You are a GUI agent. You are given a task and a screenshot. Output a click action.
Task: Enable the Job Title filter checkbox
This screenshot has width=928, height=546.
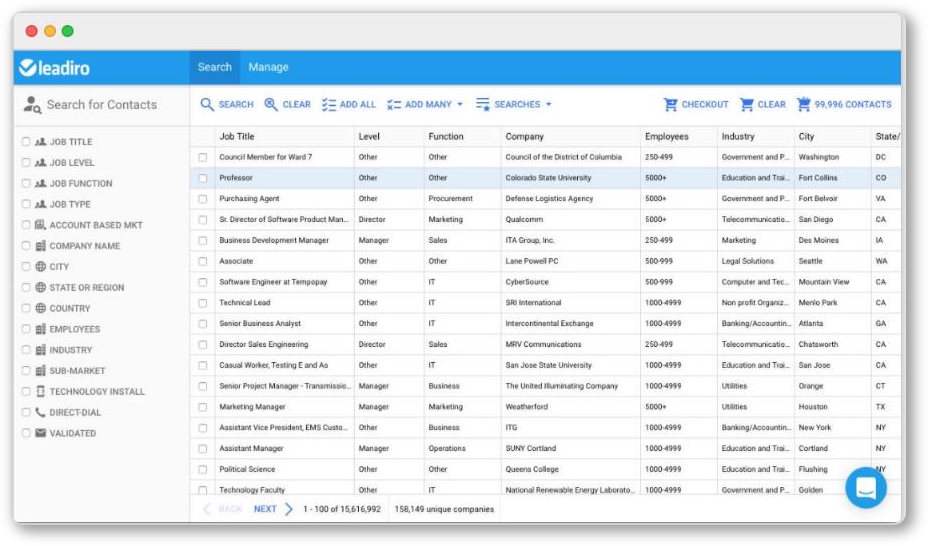coord(25,141)
